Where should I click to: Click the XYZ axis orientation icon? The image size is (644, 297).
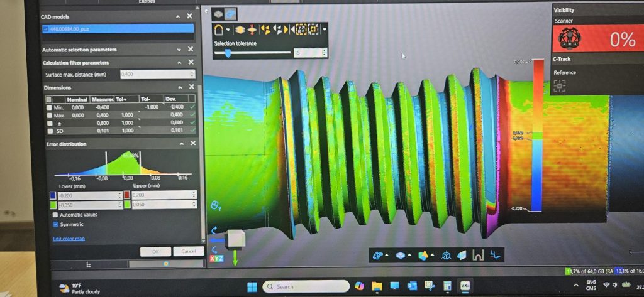click(215, 258)
